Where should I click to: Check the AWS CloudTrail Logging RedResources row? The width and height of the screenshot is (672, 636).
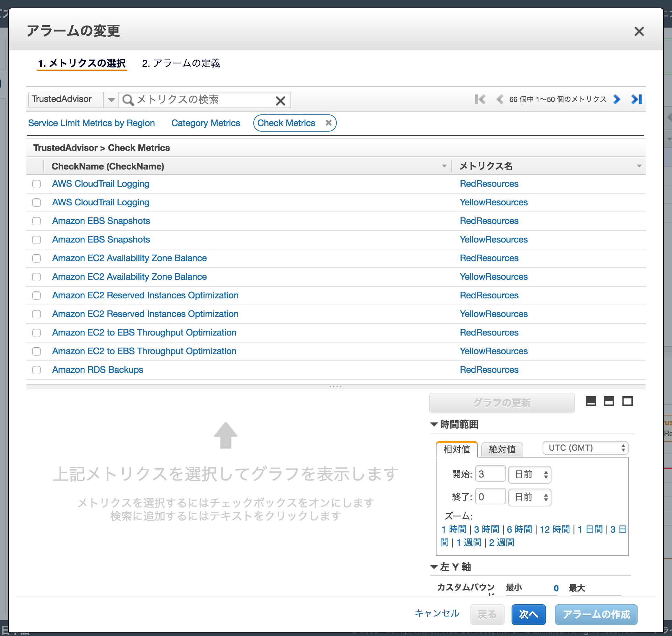(36, 184)
